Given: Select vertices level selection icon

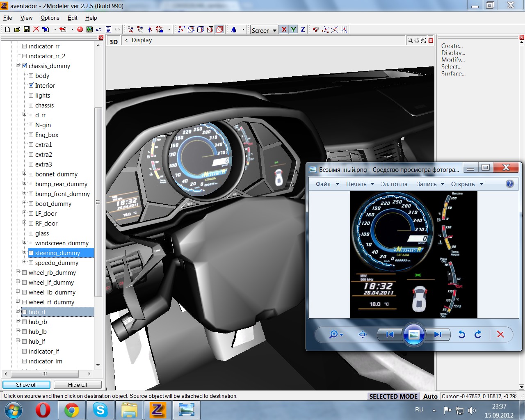Looking at the screenshot, I should 181,29.
